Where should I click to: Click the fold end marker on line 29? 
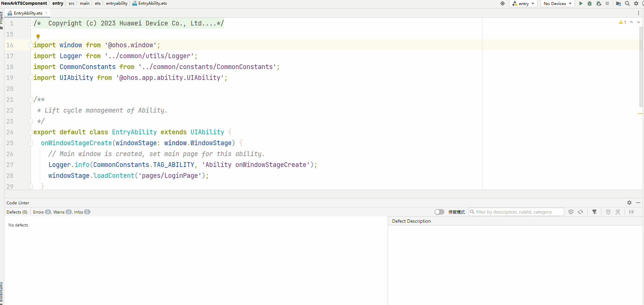pos(31,186)
